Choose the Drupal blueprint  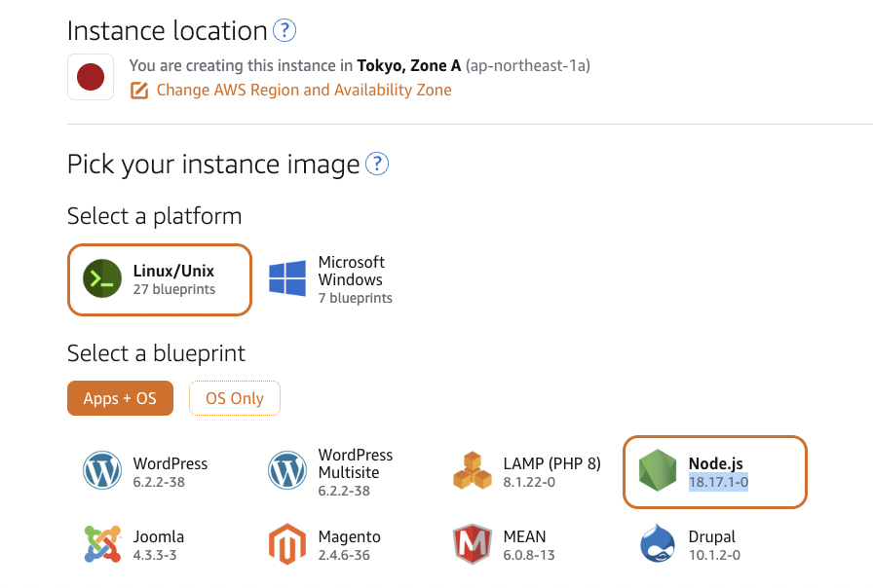[692, 544]
